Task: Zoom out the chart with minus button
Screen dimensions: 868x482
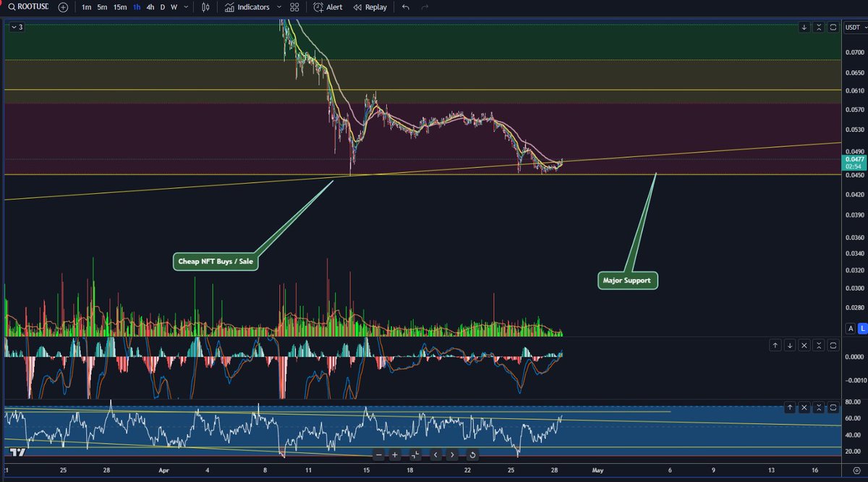Action: click(378, 455)
